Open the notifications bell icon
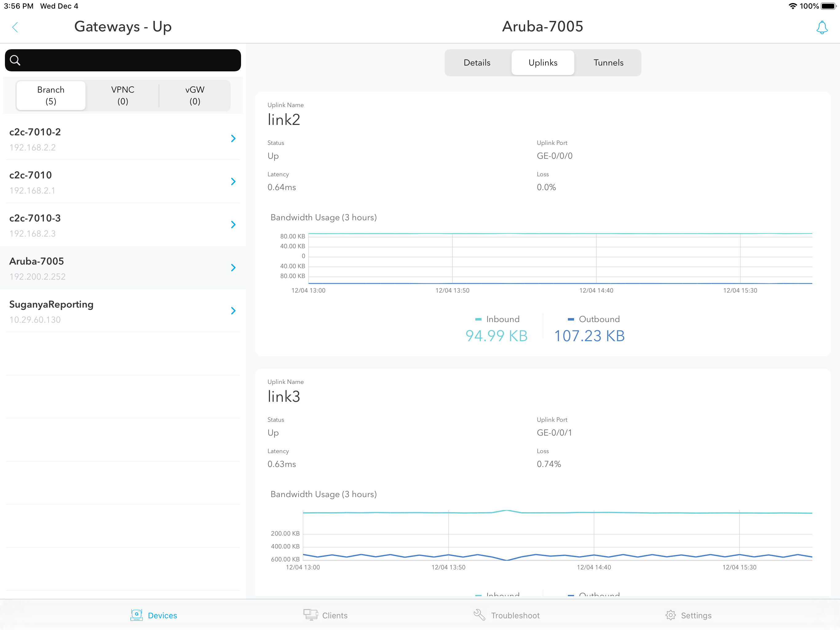Image resolution: width=840 pixels, height=630 pixels. tap(822, 27)
